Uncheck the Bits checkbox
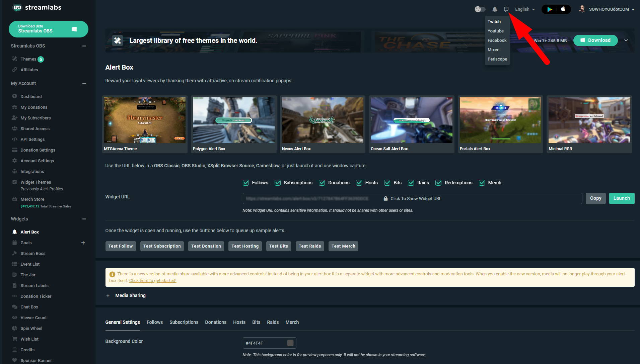 [x=387, y=183]
